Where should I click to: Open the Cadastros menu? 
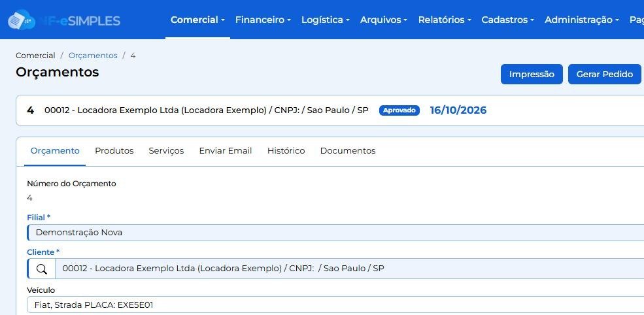pos(507,20)
